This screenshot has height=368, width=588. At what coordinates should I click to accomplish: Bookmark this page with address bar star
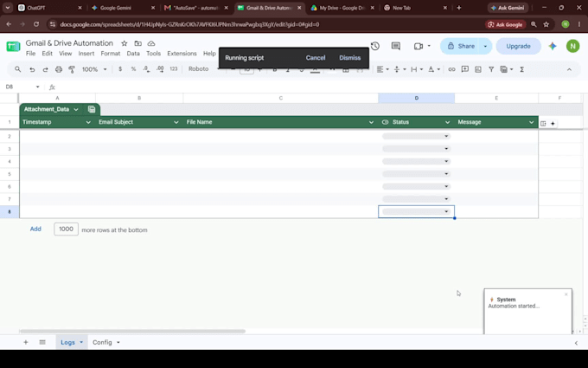click(x=546, y=24)
